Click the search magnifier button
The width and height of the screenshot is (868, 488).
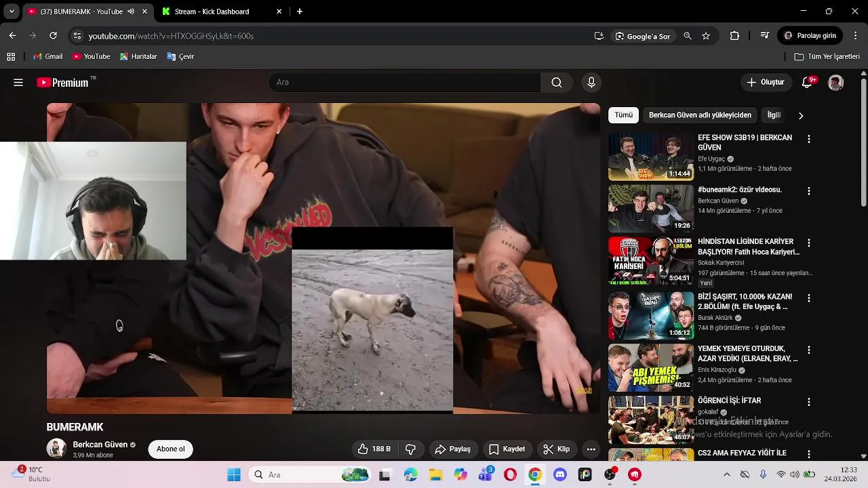tap(557, 83)
